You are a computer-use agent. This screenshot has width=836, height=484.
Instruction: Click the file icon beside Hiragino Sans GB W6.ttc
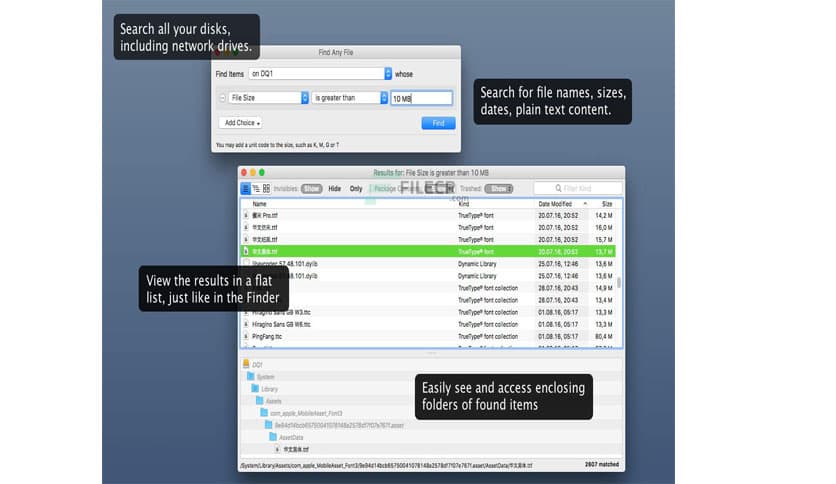pyautogui.click(x=246, y=324)
